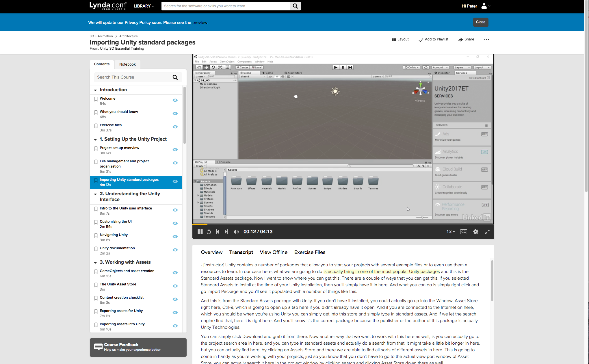Click the Layout option

point(400,39)
